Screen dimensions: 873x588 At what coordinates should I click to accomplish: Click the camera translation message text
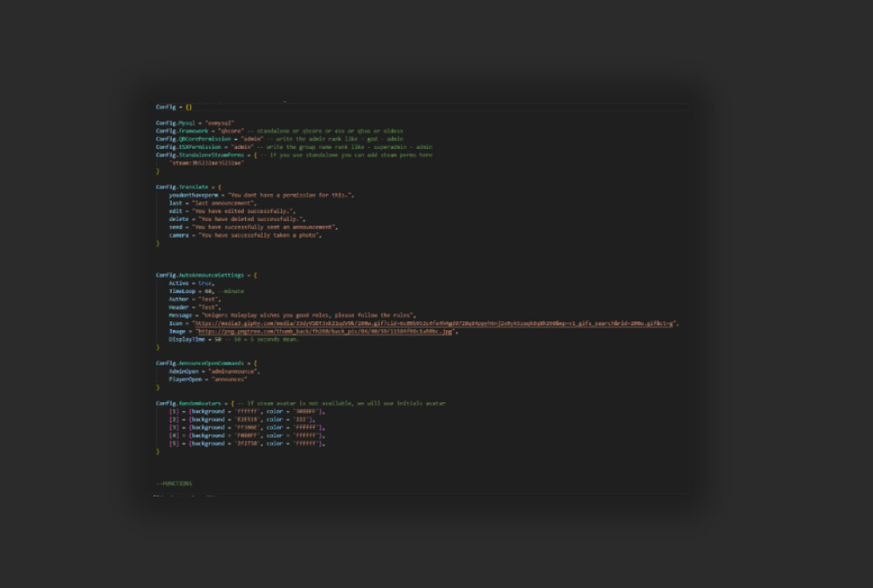point(259,237)
